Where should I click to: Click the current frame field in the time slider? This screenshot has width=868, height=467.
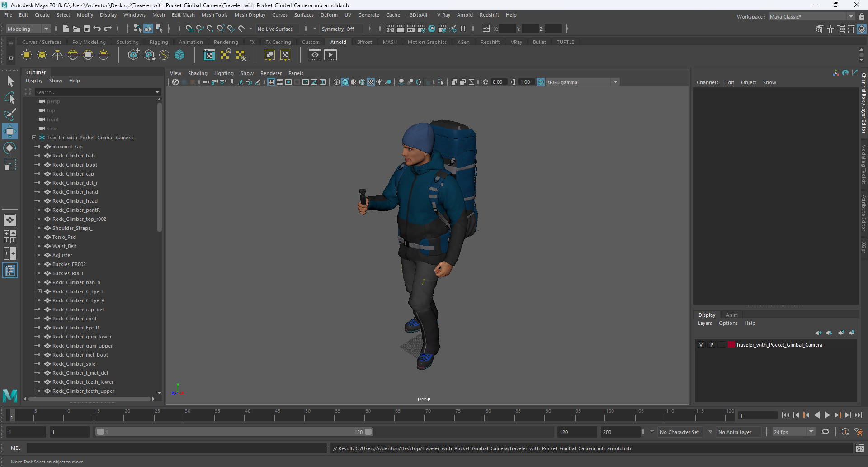757,415
